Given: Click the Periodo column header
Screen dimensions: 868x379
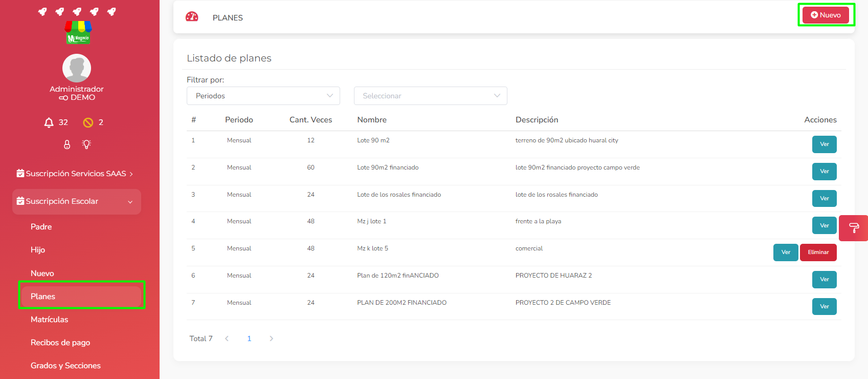Looking at the screenshot, I should pos(239,120).
